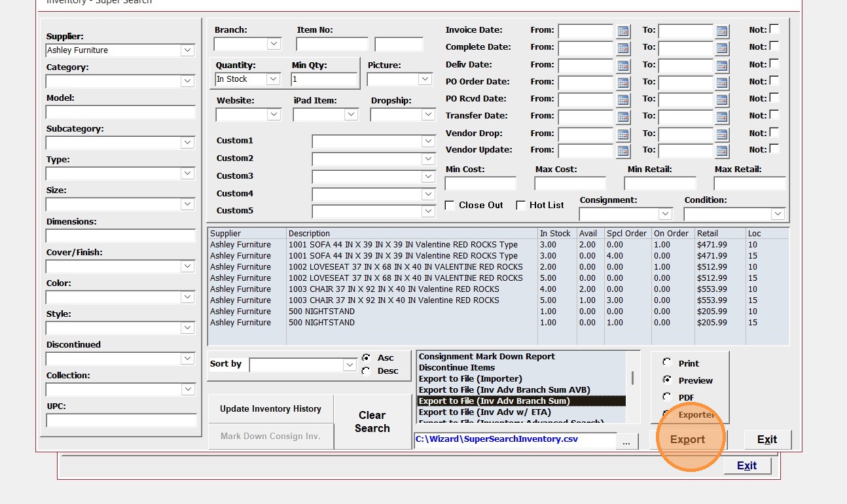Click the Clear Search button
The width and height of the screenshot is (847, 504).
click(372, 422)
